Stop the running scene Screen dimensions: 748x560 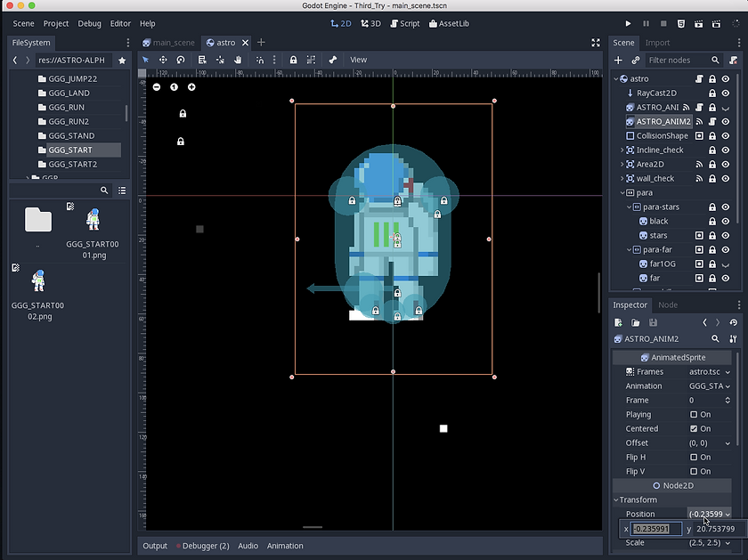663,23
